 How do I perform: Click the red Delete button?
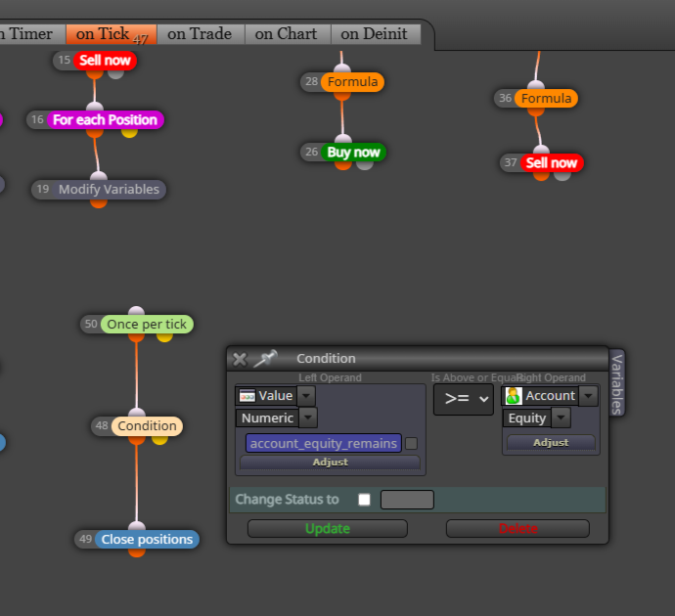tap(517, 529)
